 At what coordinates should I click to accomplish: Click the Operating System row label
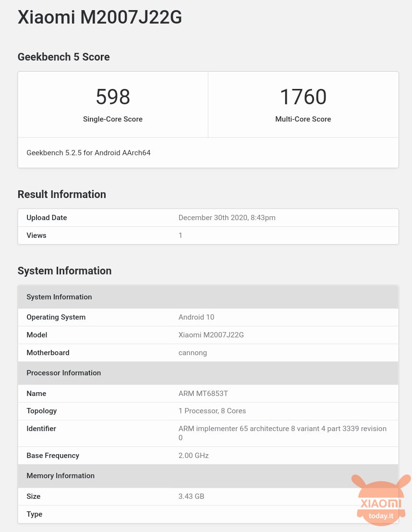tap(56, 317)
